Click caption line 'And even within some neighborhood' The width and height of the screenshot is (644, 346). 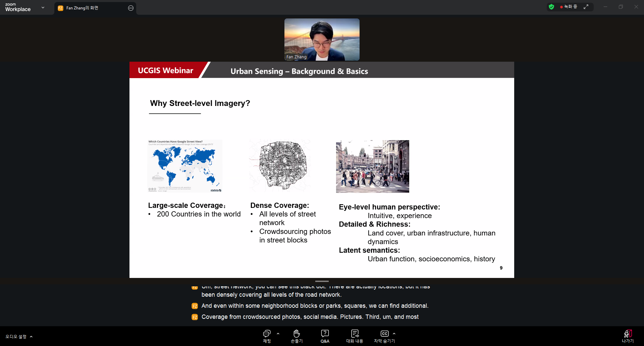[315, 306]
